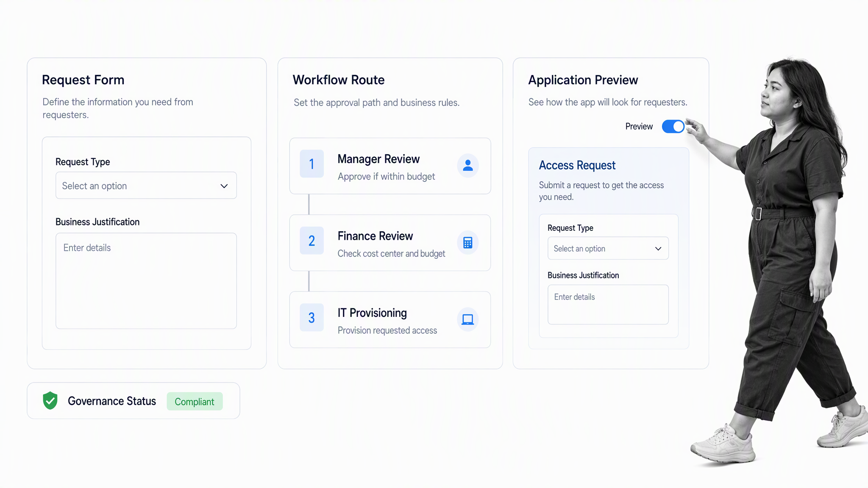Open Request Type dropdown in Request Form
Image resolution: width=868 pixels, height=488 pixels.
pos(146,186)
